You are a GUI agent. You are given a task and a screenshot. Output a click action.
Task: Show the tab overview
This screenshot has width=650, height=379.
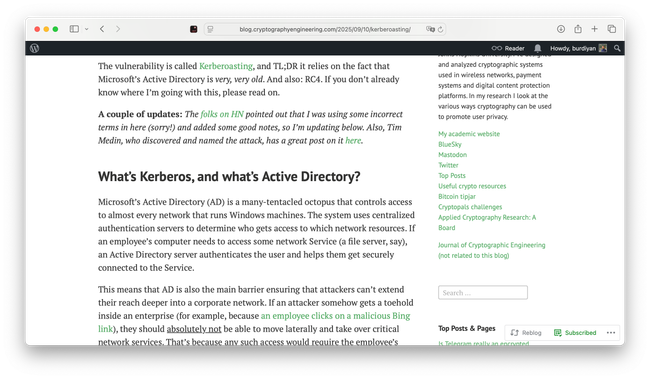click(611, 29)
